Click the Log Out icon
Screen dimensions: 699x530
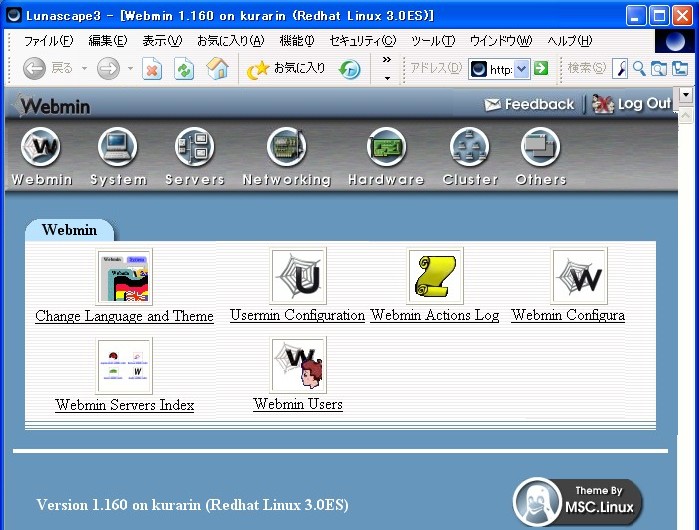(603, 104)
